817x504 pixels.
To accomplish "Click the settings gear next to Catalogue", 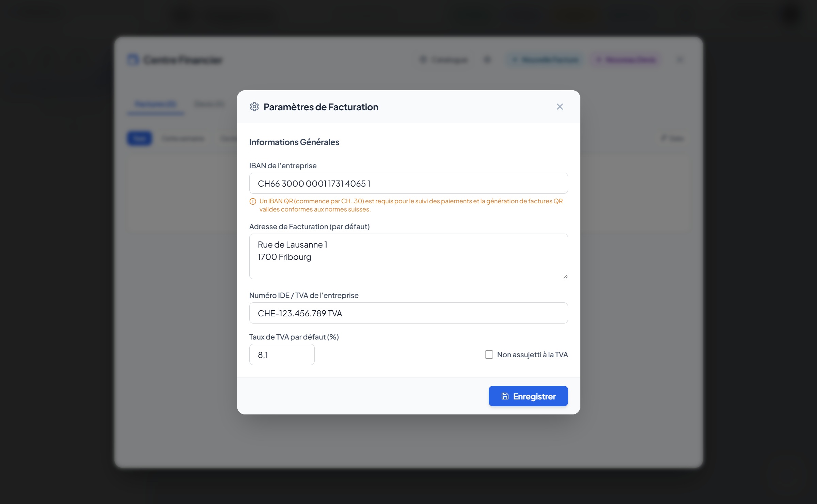I will 487,60.
